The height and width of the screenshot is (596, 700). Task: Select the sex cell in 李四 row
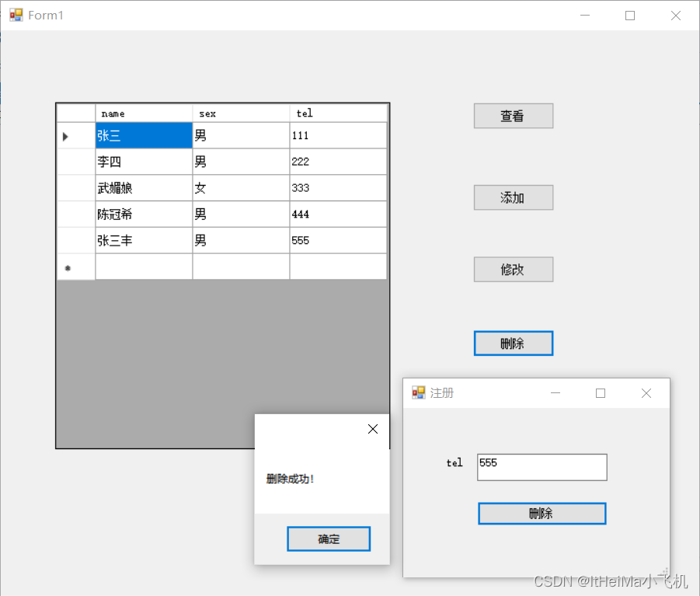click(241, 162)
